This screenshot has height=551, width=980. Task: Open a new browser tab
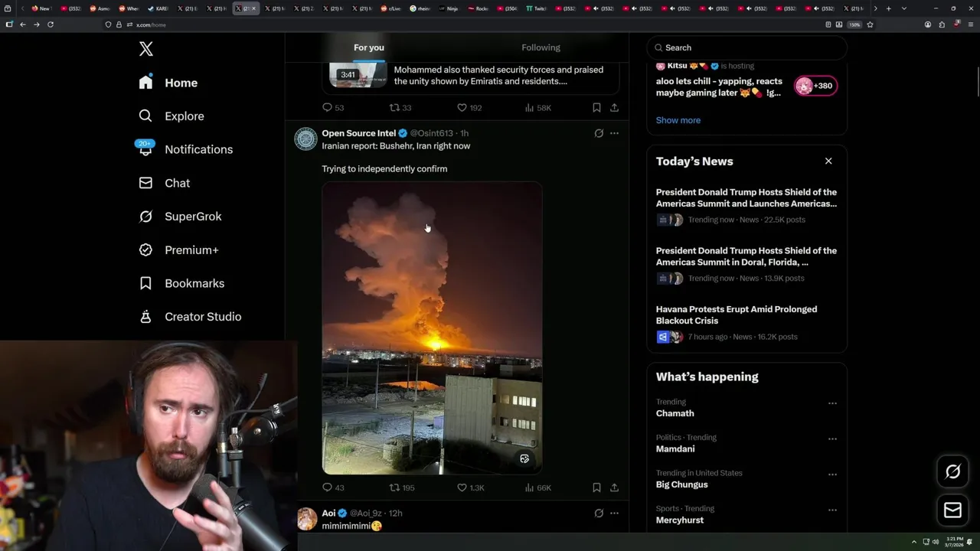tap(888, 8)
